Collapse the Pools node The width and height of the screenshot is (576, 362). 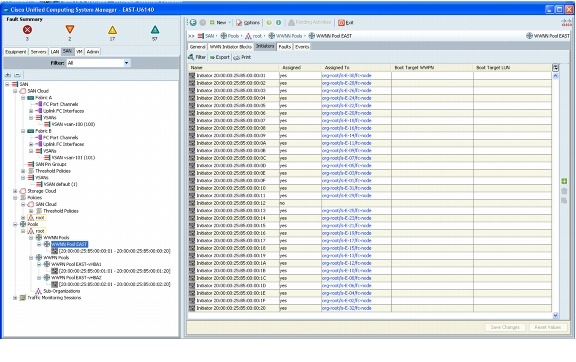tap(15, 224)
